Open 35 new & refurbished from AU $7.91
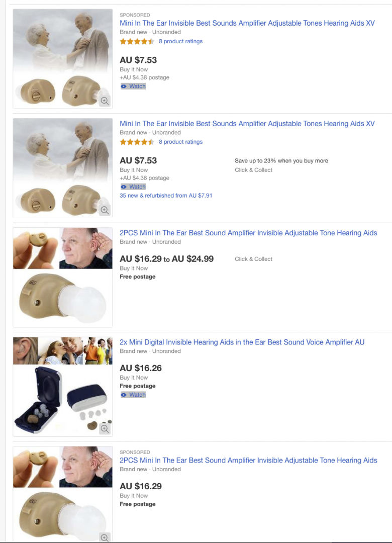Screen dimensions: 392x543 tap(166, 196)
